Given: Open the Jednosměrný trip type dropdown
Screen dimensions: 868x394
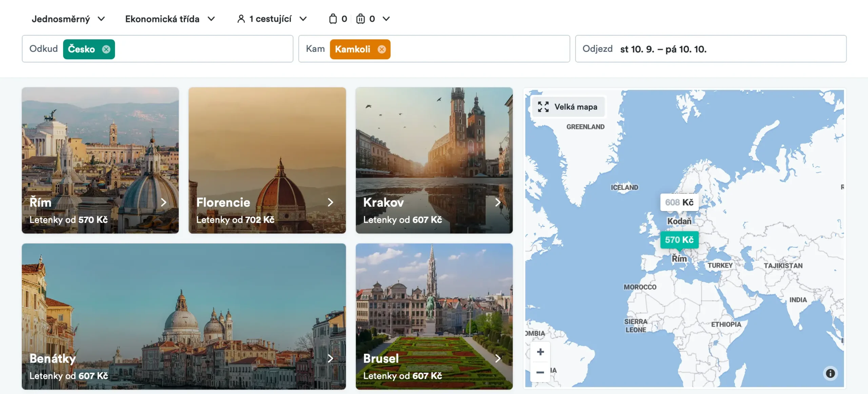Looking at the screenshot, I should (x=68, y=19).
